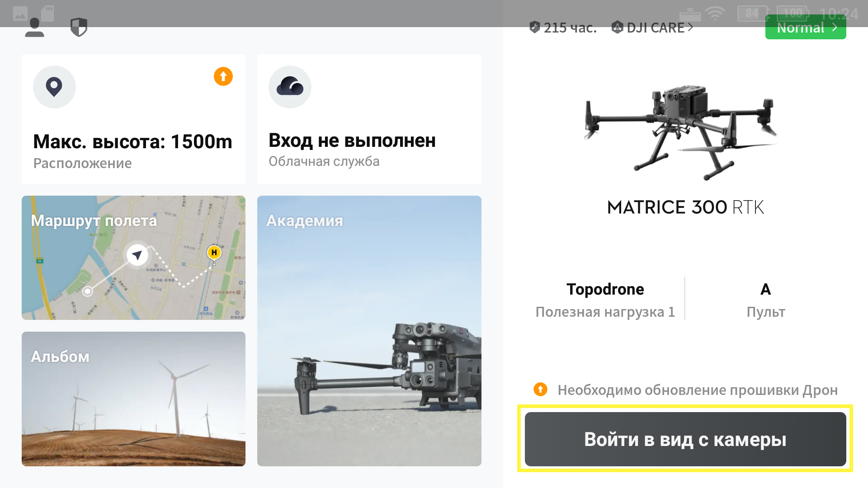Open the user account profile icon
The width and height of the screenshot is (868, 488).
tap(34, 28)
